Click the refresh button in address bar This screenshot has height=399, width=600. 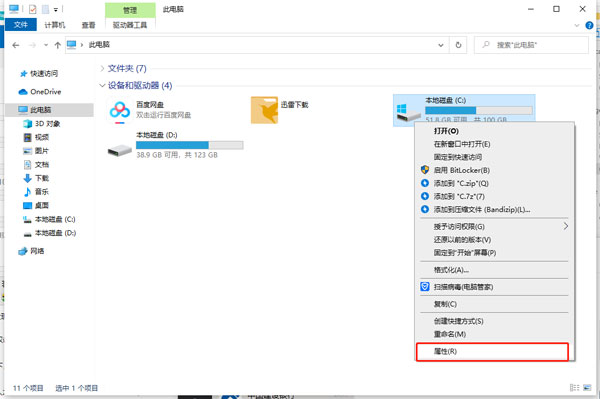[458, 45]
